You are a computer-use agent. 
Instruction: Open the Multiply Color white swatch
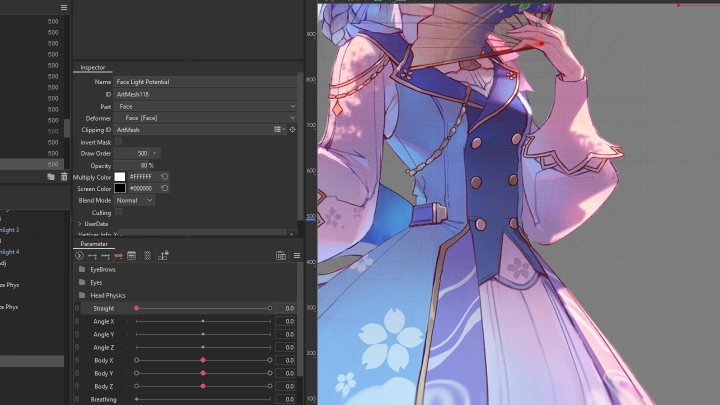(x=119, y=177)
